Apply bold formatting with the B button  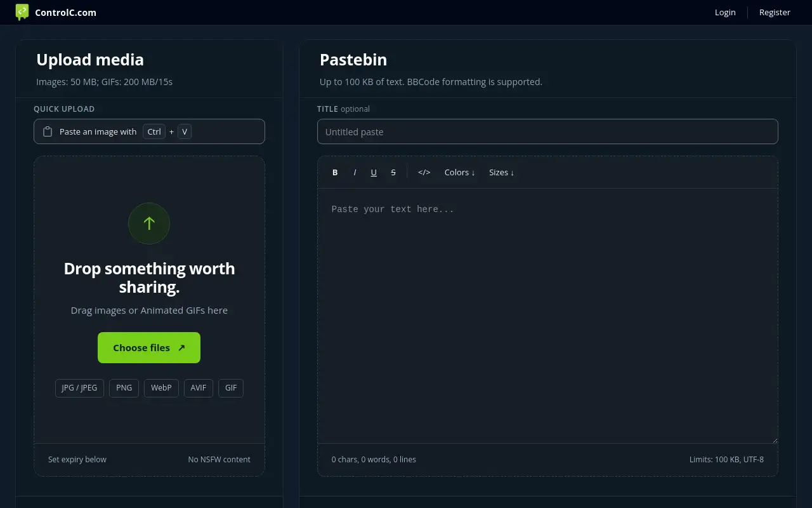coord(335,172)
